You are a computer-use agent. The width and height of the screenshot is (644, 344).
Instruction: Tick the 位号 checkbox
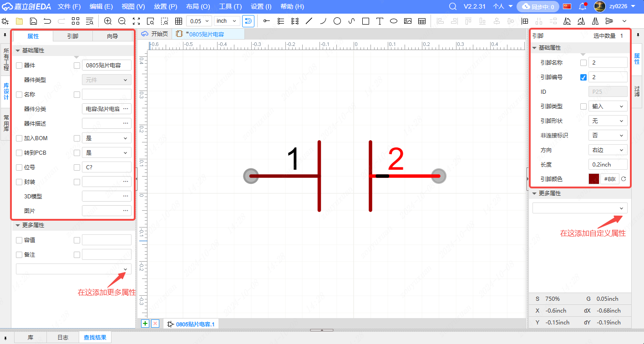pyautogui.click(x=19, y=167)
